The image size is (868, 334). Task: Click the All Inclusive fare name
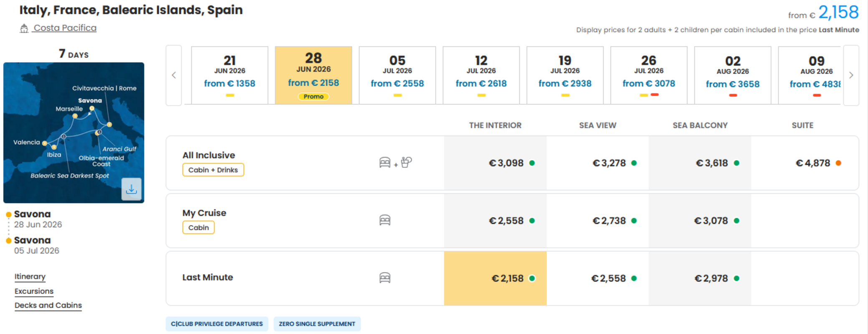(209, 155)
